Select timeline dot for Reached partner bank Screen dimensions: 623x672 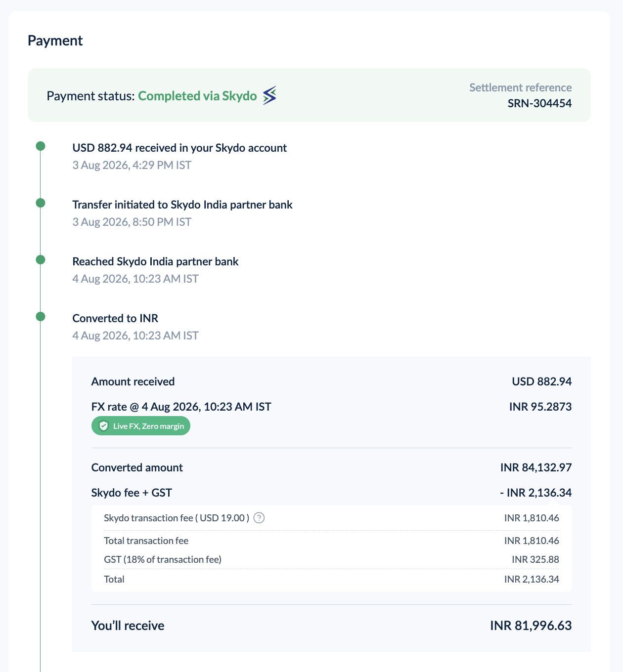tap(41, 259)
